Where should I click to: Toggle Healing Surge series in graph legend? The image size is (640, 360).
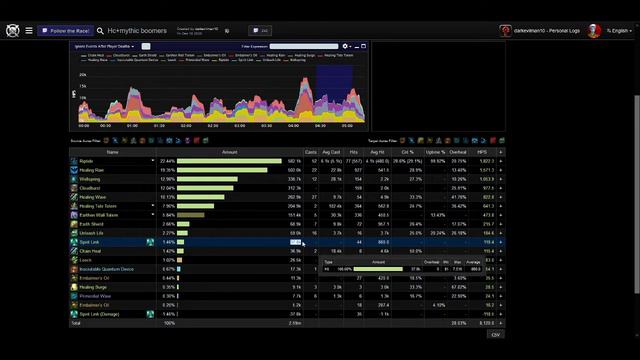point(302,55)
